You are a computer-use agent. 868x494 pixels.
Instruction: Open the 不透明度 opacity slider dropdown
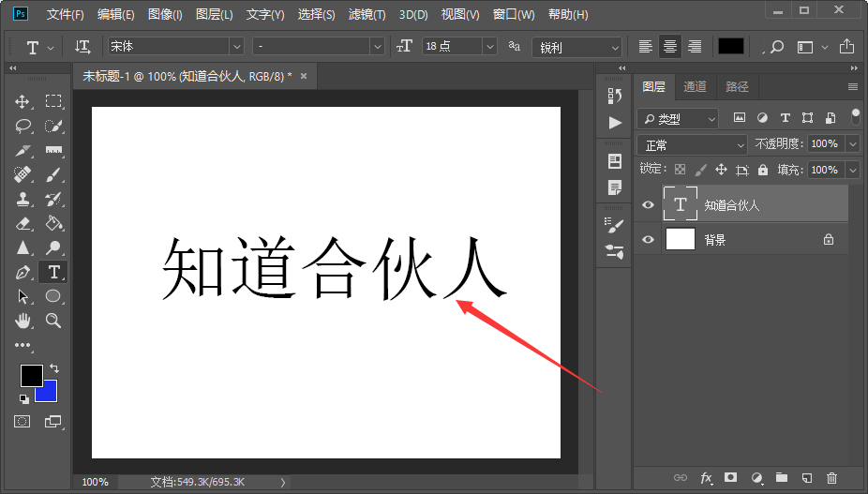pyautogui.click(x=852, y=144)
